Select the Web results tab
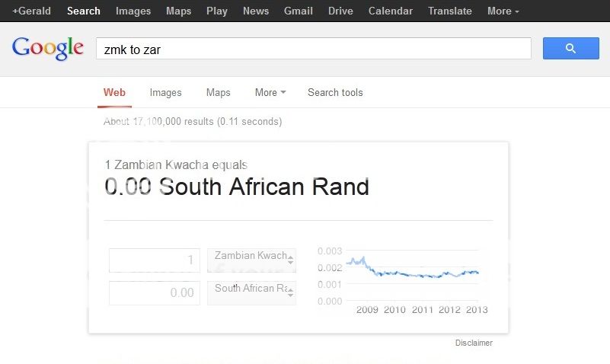Screen dimensions: 610x364 (114, 93)
